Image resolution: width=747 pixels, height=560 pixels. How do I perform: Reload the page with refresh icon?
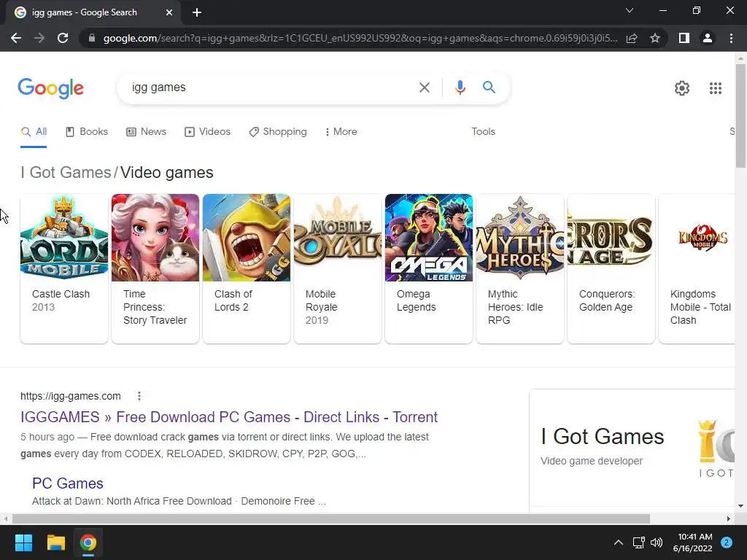point(63,38)
